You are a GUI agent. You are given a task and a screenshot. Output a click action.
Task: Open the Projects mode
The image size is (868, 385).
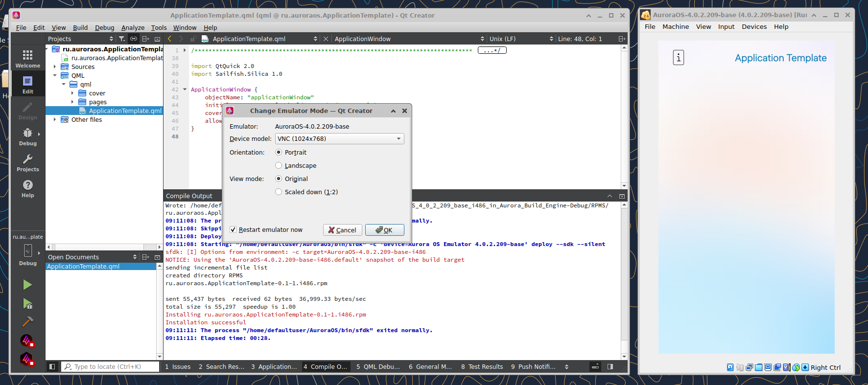pos(27,163)
